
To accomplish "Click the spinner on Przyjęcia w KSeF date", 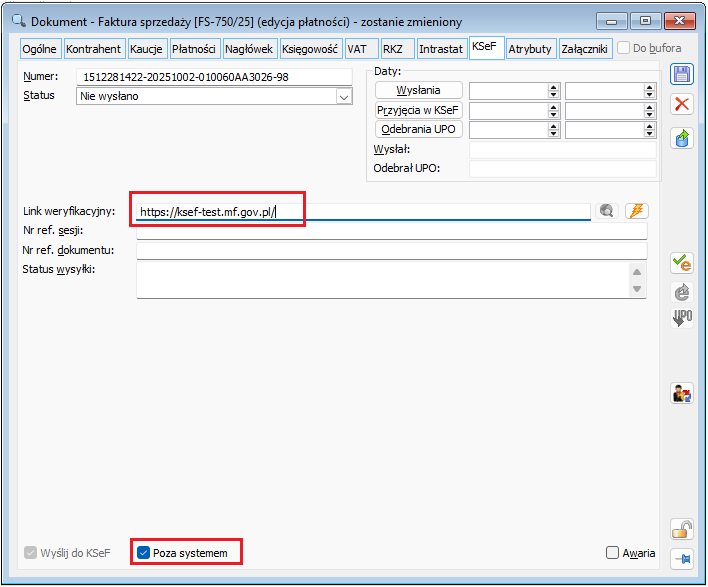I will [553, 110].
